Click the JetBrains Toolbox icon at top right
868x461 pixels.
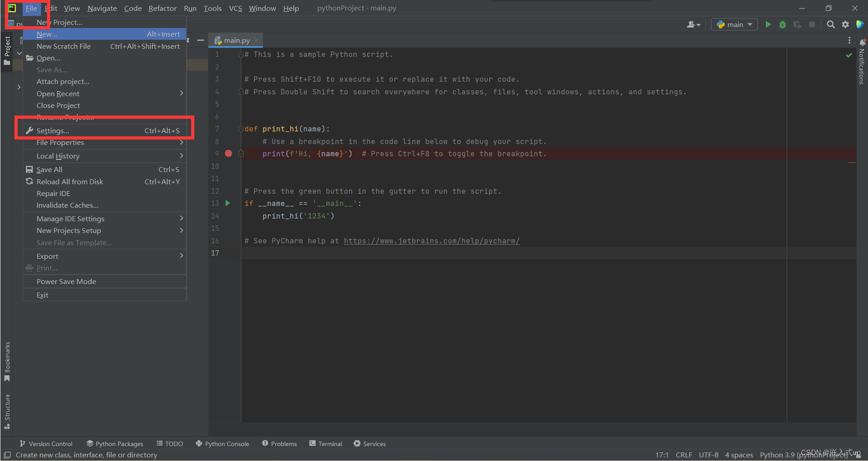(860, 24)
